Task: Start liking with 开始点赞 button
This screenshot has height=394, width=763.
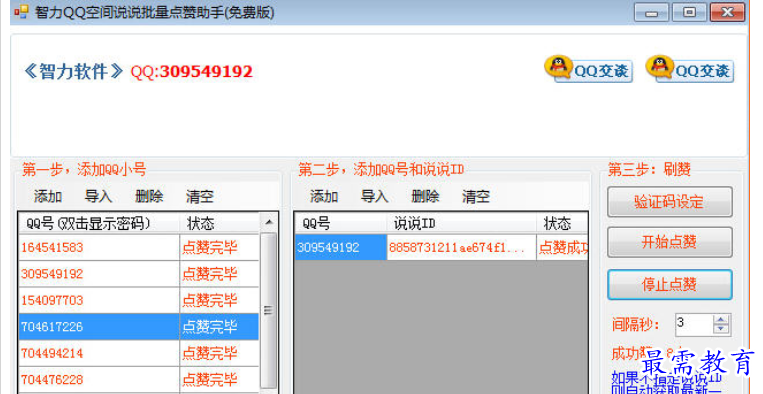Action: (670, 242)
